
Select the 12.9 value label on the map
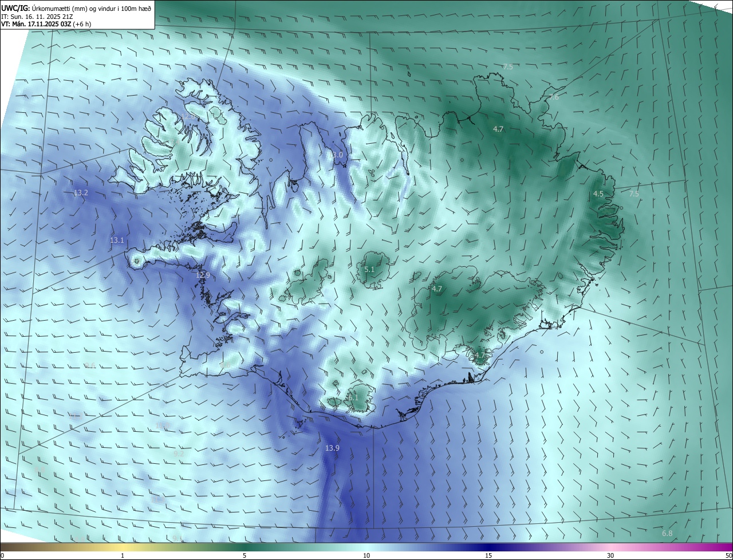click(203, 275)
